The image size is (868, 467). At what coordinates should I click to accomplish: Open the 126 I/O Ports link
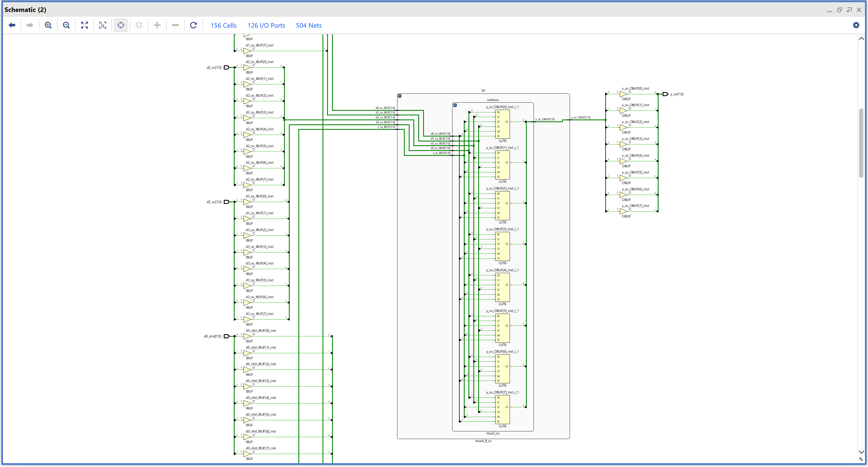click(266, 26)
